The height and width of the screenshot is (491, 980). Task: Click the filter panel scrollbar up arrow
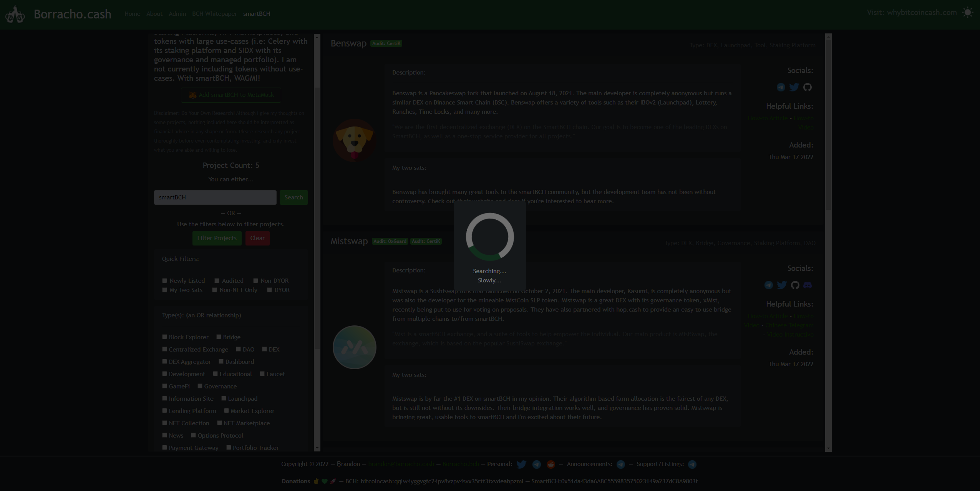317,37
